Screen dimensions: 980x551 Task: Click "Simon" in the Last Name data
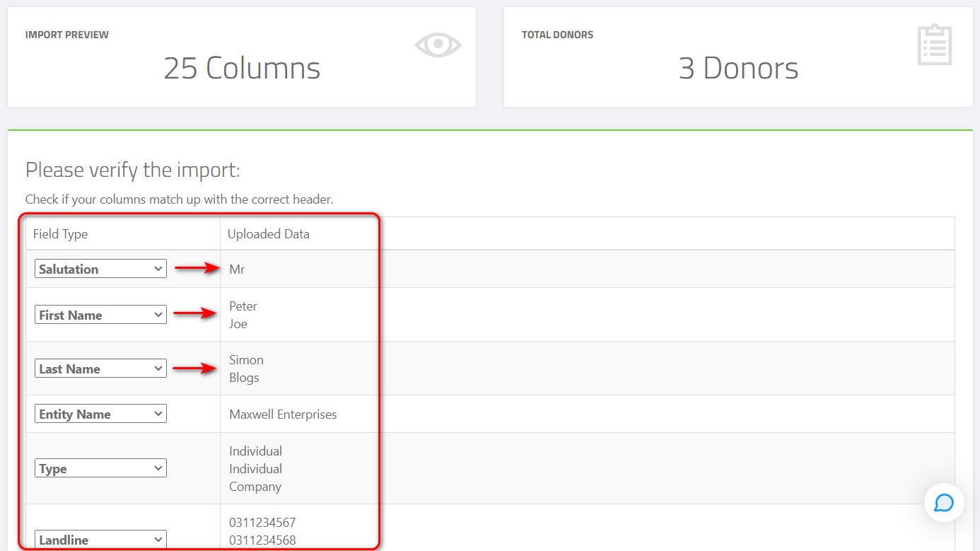tap(245, 359)
